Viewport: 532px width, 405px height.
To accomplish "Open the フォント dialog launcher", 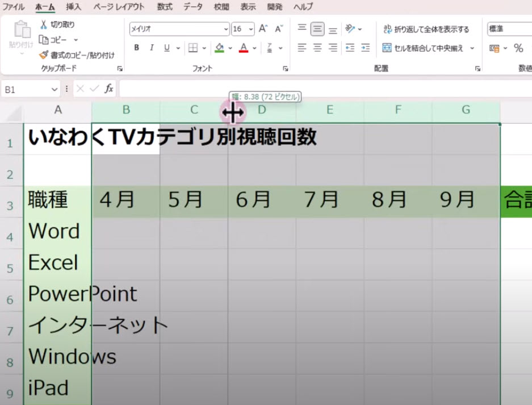I will (286, 69).
